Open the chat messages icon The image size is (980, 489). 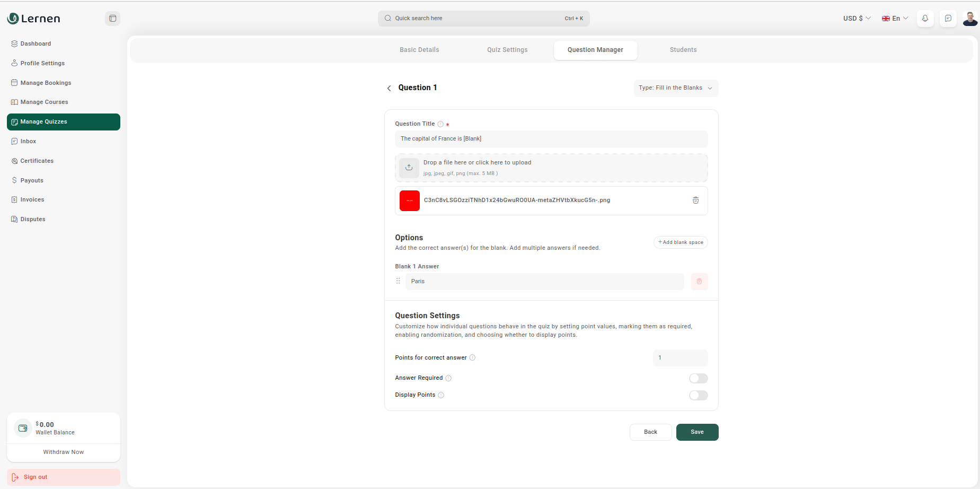(948, 19)
